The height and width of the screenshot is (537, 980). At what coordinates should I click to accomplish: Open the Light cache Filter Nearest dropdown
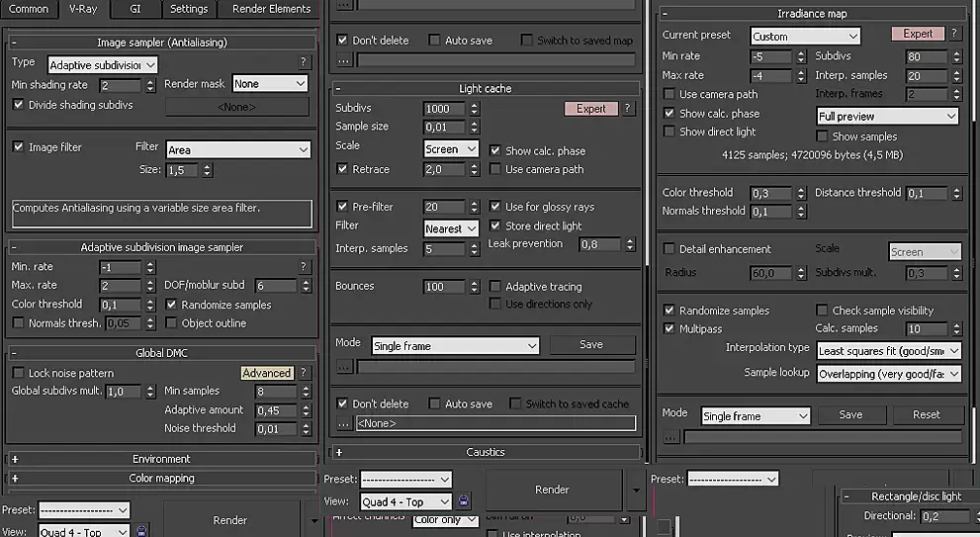[451, 228]
